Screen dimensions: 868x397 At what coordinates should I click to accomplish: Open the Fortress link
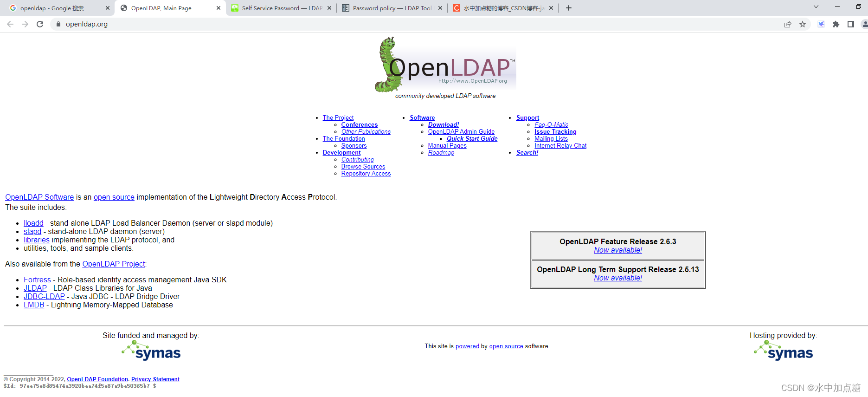click(x=37, y=280)
